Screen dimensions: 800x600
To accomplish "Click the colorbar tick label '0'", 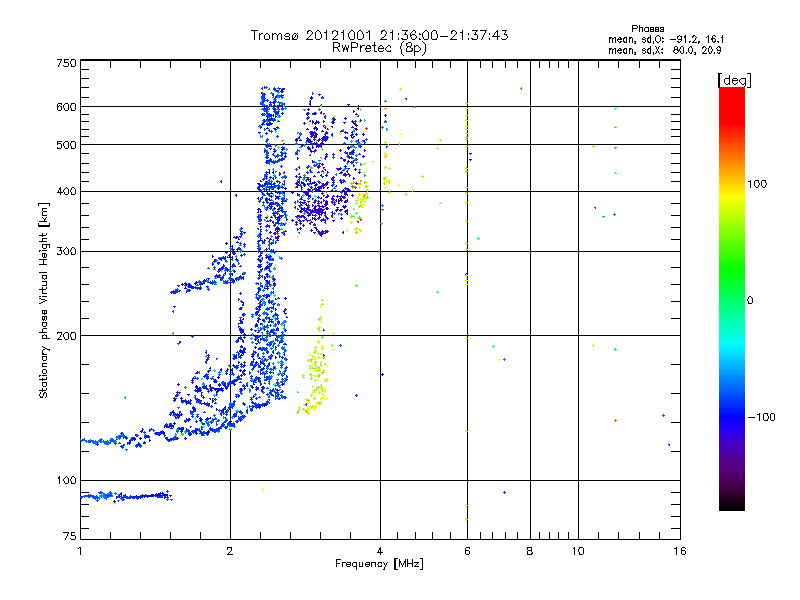I will (750, 300).
